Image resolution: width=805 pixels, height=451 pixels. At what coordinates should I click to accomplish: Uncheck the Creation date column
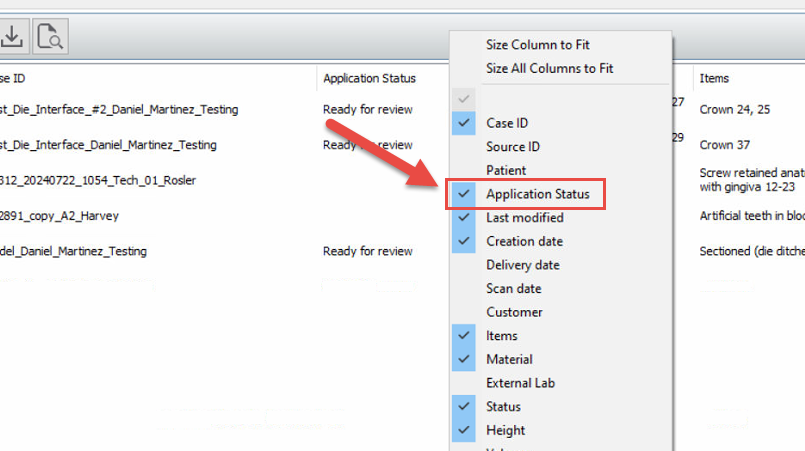click(524, 241)
